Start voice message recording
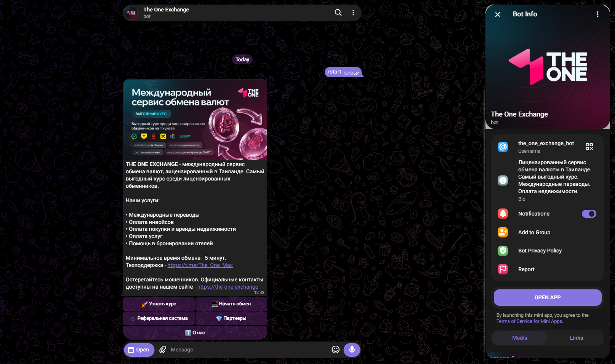The image size is (615, 364). click(x=352, y=350)
